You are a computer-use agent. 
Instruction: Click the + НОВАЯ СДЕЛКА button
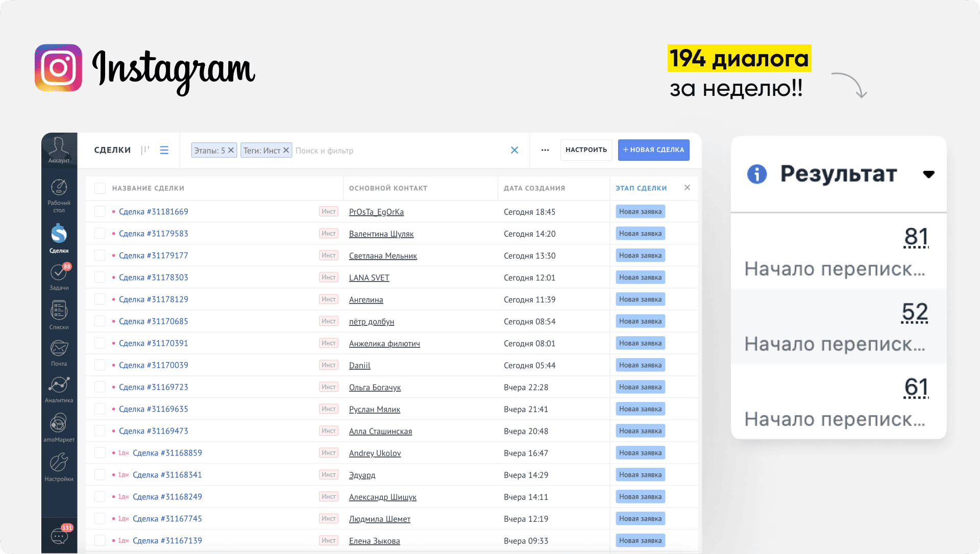(653, 150)
